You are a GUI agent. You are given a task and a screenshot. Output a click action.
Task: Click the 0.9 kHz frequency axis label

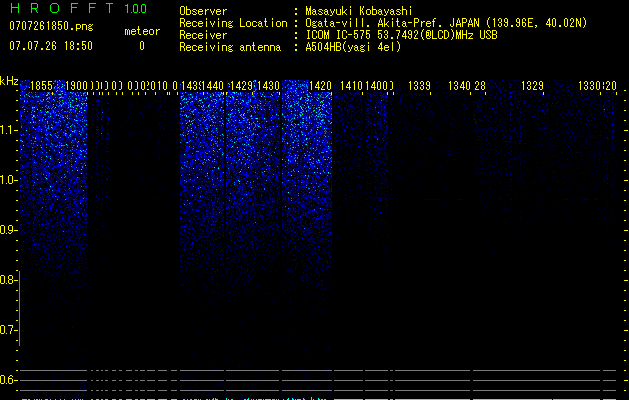pos(8,230)
